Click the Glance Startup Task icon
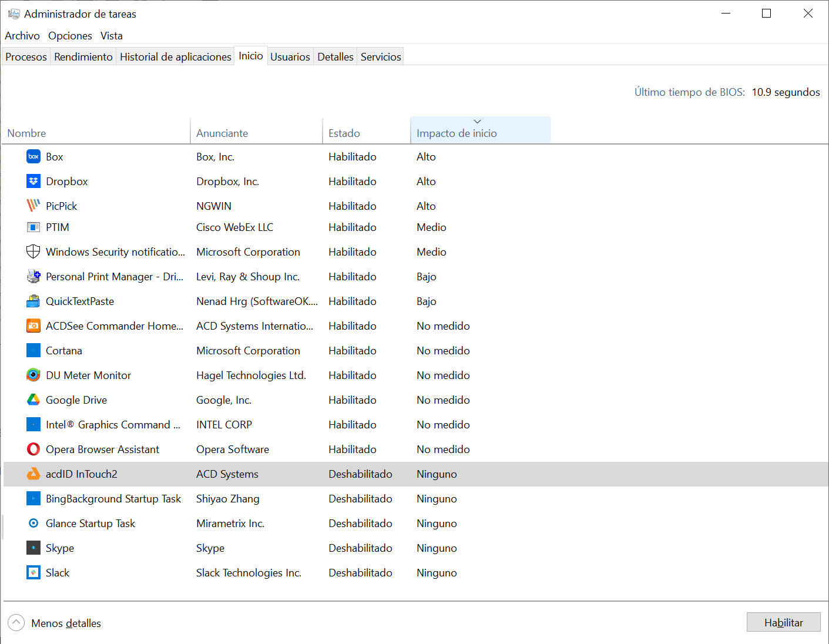Image resolution: width=829 pixels, height=644 pixels. click(33, 523)
